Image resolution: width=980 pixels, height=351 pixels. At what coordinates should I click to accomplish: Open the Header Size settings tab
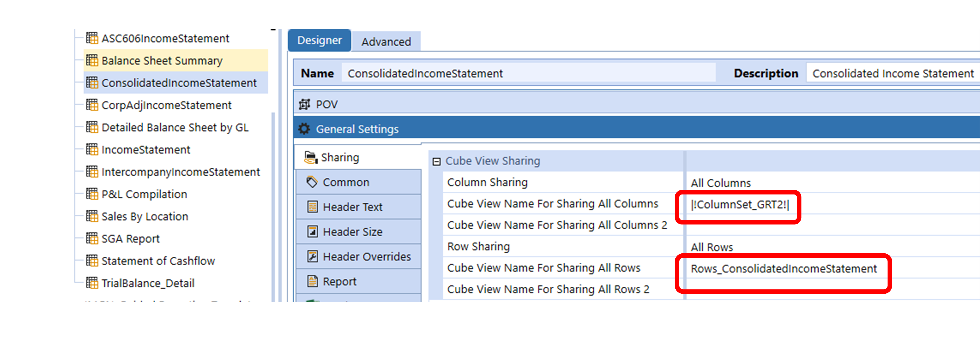tap(358, 231)
